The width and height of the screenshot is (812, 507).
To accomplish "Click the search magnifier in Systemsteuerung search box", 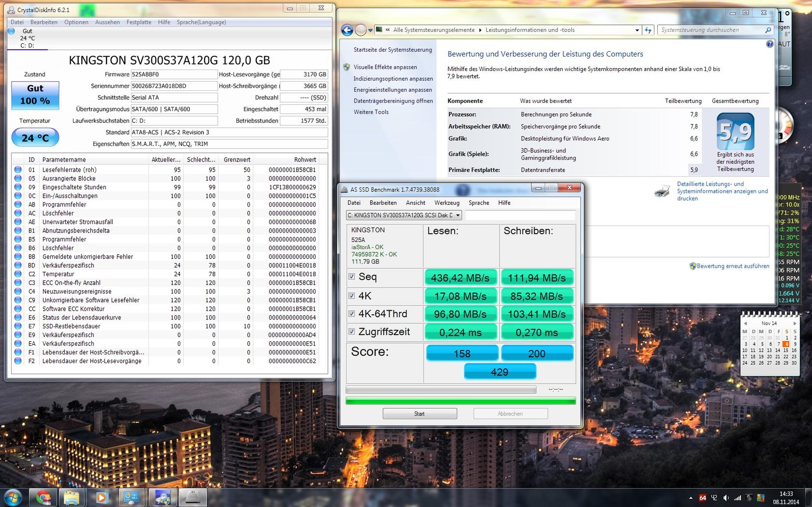I will 768,30.
